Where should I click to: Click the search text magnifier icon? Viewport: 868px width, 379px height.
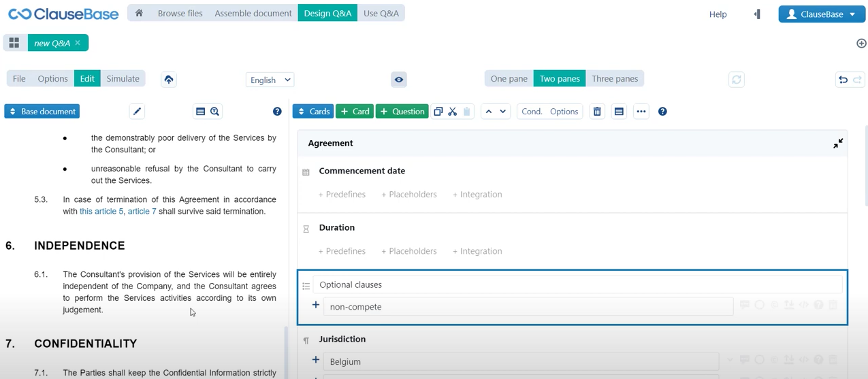point(215,112)
